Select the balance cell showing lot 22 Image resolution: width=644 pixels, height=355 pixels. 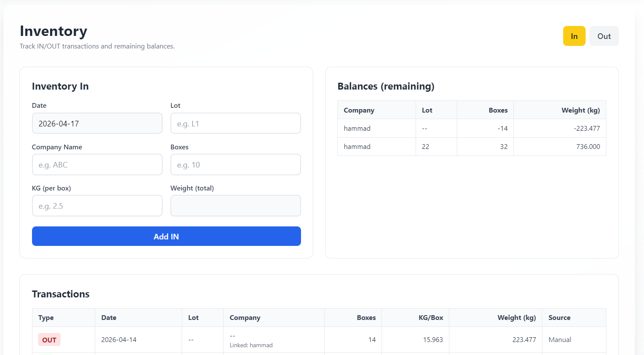click(436, 146)
